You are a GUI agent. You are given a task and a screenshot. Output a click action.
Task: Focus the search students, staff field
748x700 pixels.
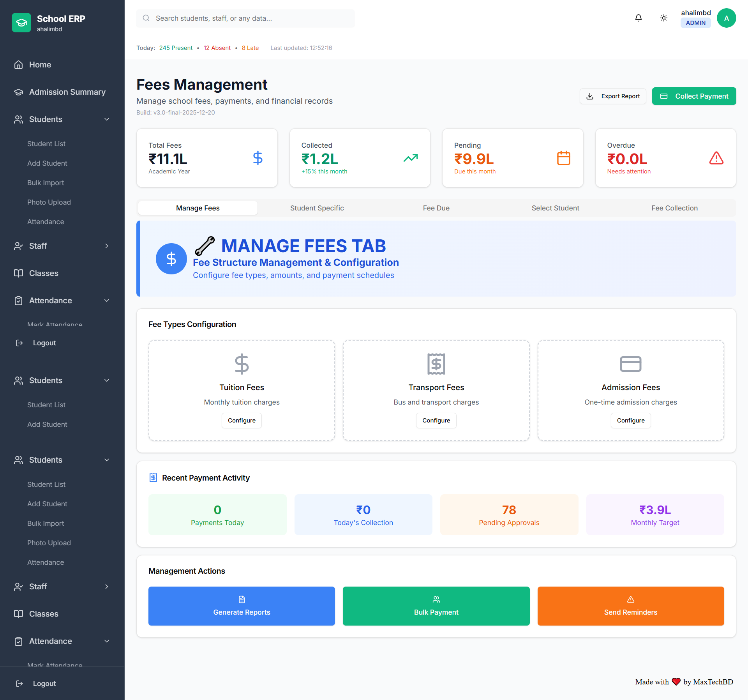pyautogui.click(x=245, y=18)
